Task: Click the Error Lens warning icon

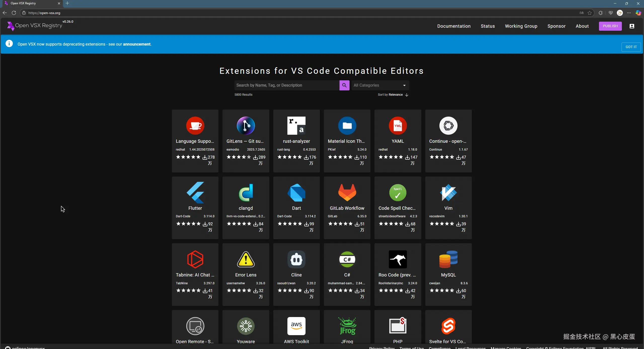Action: [246, 259]
